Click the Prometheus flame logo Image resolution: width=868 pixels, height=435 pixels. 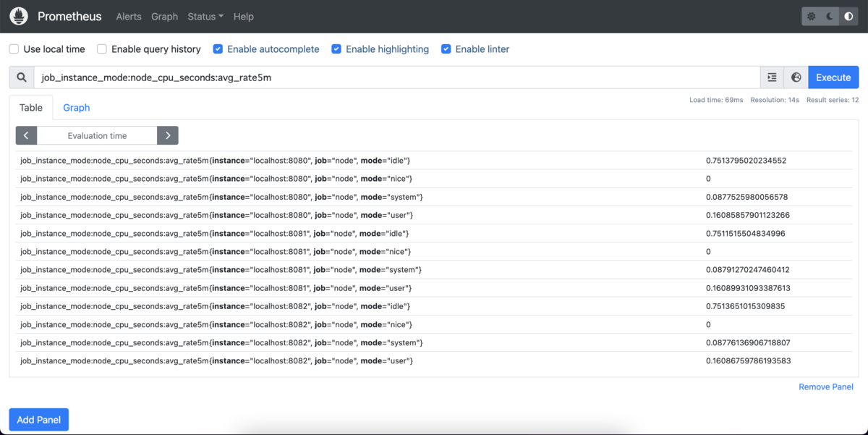click(x=19, y=16)
